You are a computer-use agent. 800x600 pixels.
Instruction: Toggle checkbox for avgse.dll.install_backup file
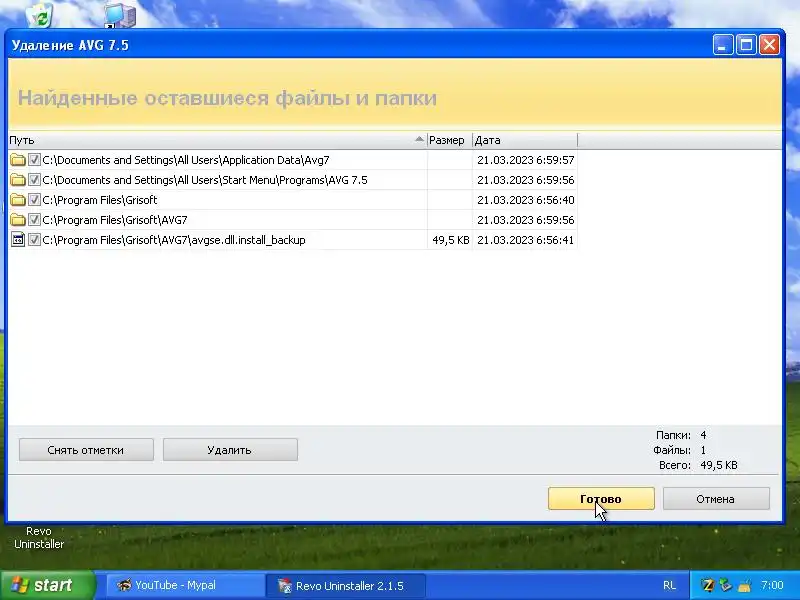coord(34,240)
